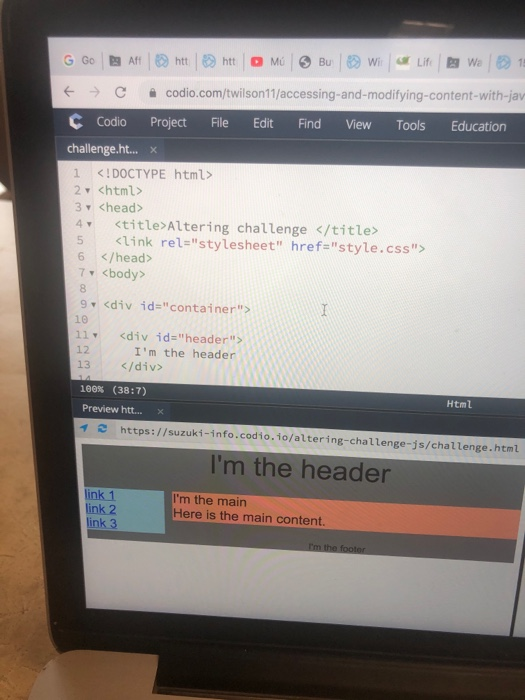The image size is (525, 700).
Task: Click the Codio logo icon
Action: tap(76, 121)
